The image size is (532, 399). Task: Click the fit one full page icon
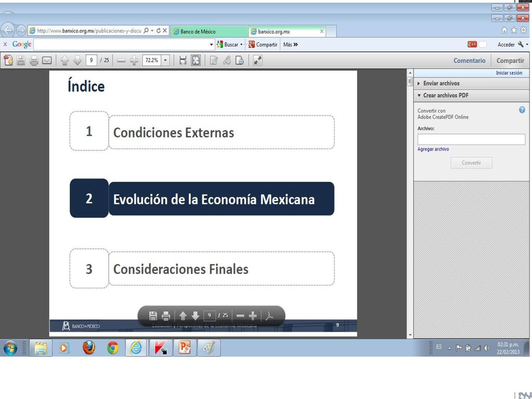pos(196,60)
